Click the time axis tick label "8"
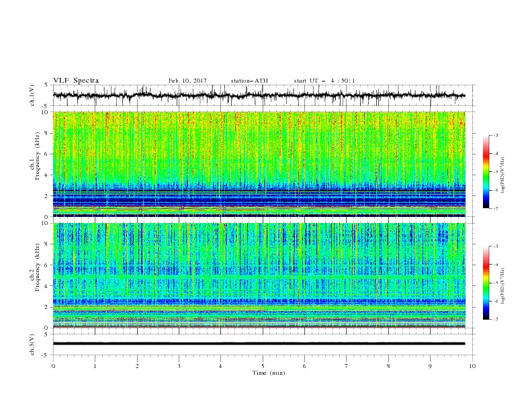 click(388, 366)
